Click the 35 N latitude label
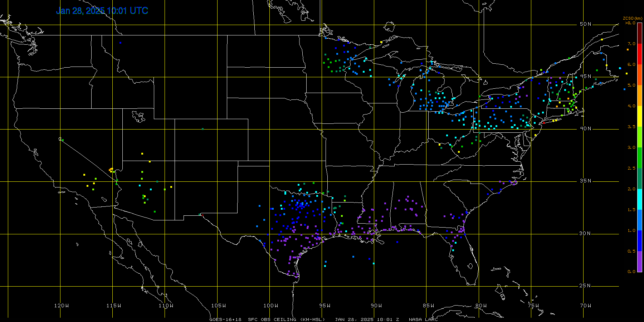This screenshot has width=644, height=322. (x=585, y=181)
